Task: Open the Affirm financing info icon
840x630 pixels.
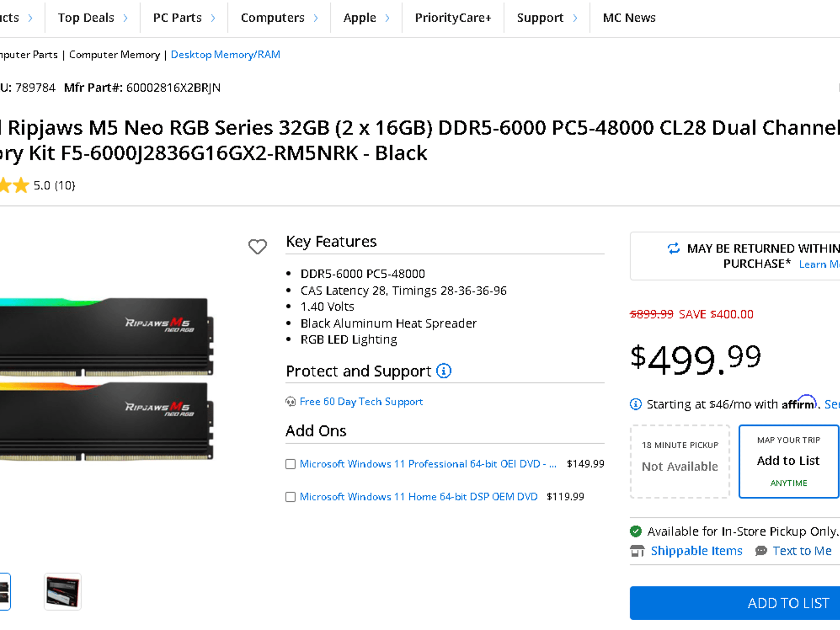Action: point(635,404)
